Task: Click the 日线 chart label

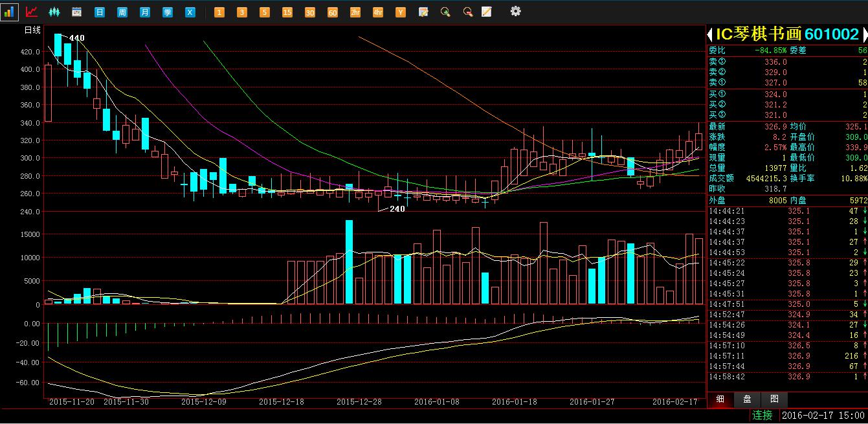Action: pyautogui.click(x=32, y=30)
